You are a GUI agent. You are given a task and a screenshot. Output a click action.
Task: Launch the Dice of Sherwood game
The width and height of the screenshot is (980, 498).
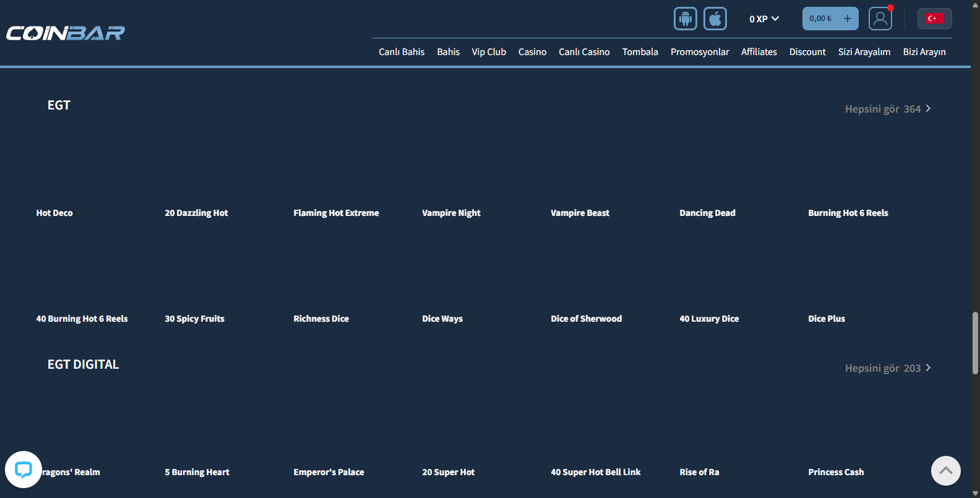586,319
